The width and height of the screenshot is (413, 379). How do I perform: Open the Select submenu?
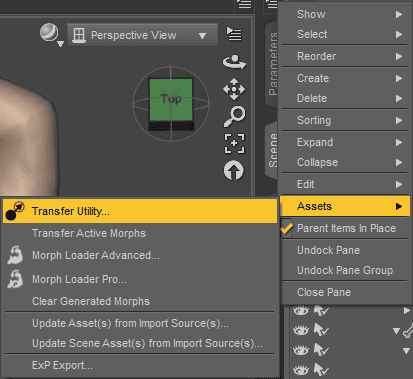pos(345,34)
